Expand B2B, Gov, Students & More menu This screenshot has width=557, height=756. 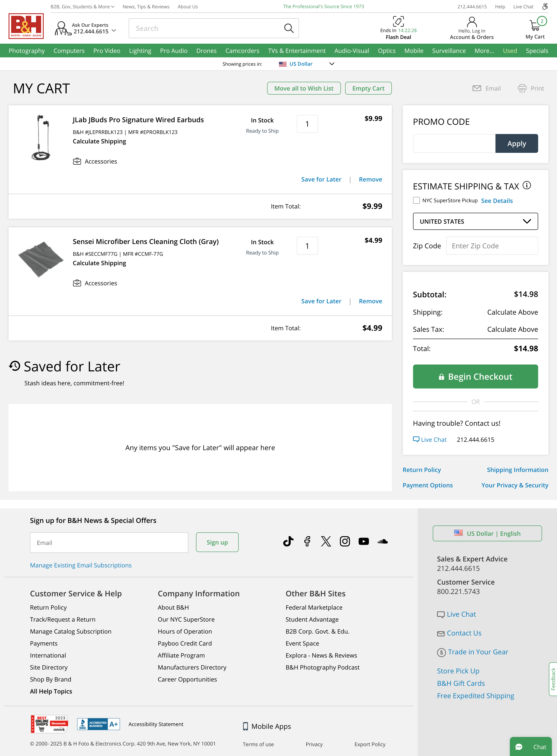click(82, 6)
